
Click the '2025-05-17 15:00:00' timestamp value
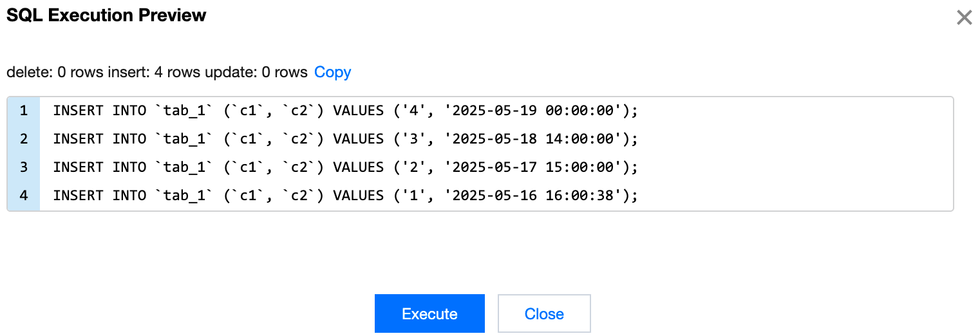click(536, 167)
